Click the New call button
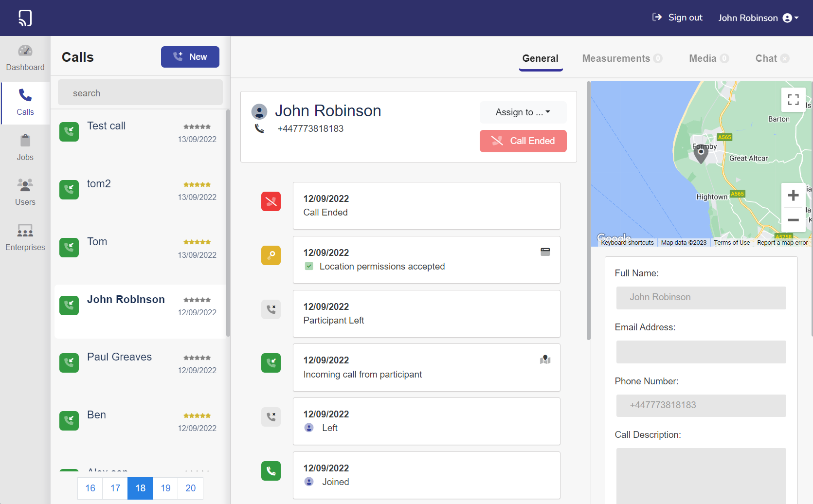 pyautogui.click(x=190, y=57)
